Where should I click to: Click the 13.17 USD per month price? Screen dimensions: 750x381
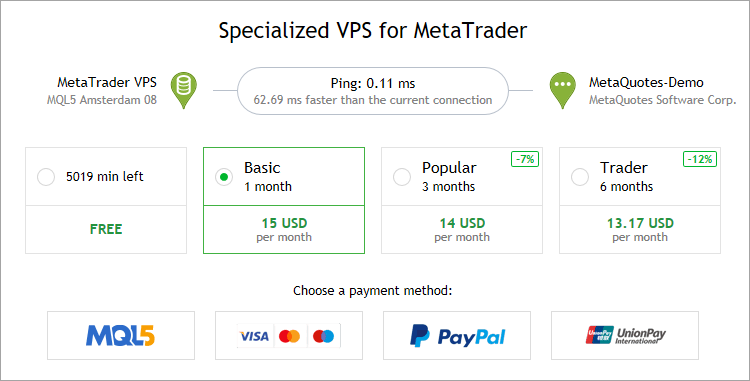[640, 229]
